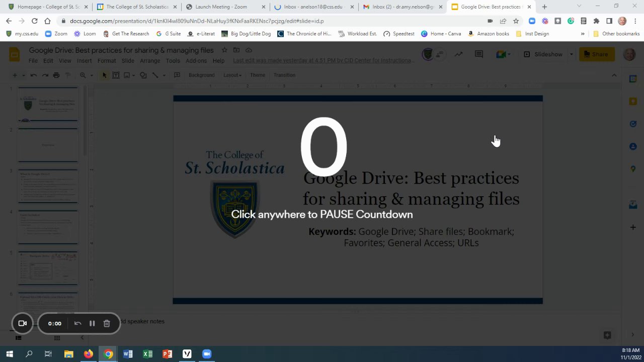Get add-ons with the side panel plus
Viewport: 644px width, 362px height.
(633, 227)
